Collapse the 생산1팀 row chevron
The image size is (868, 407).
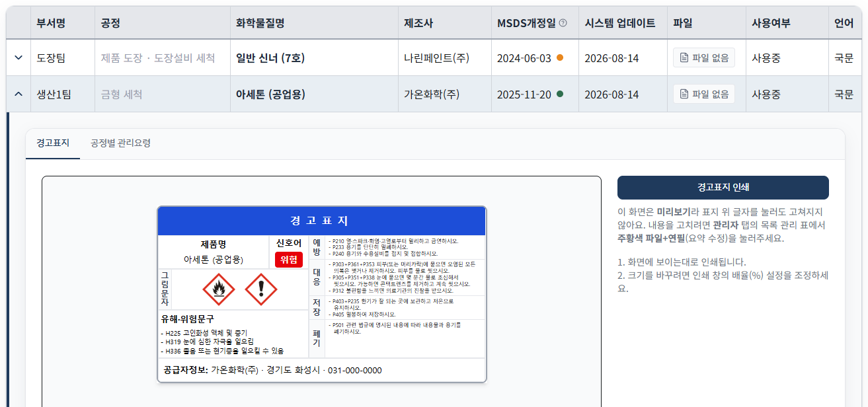coord(19,94)
